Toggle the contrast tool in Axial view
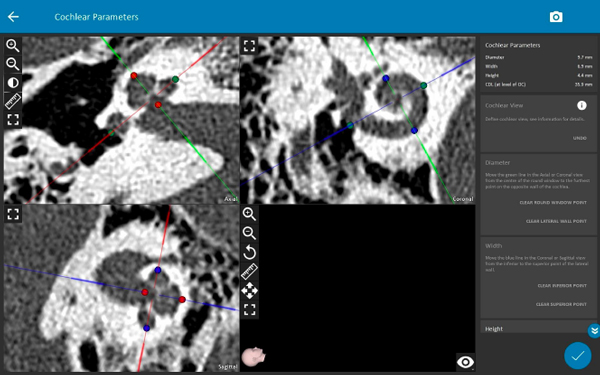600x375 pixels. click(x=13, y=83)
